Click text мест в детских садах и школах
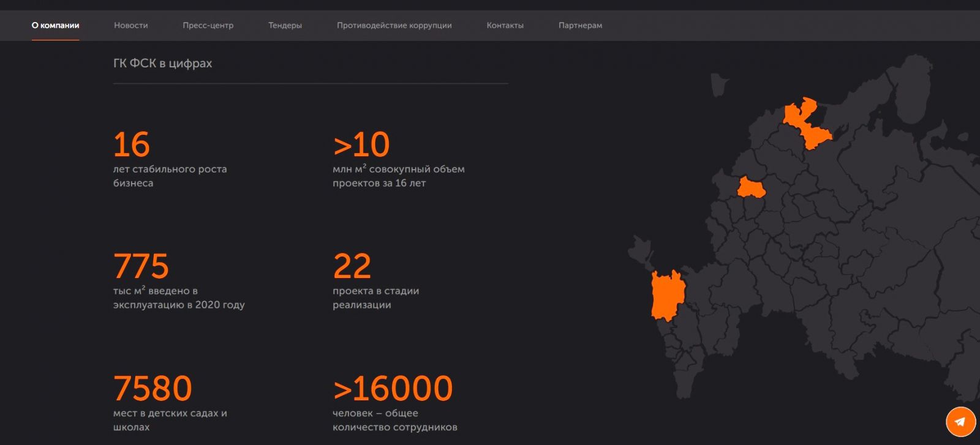The height and width of the screenshot is (445, 980). [170, 420]
